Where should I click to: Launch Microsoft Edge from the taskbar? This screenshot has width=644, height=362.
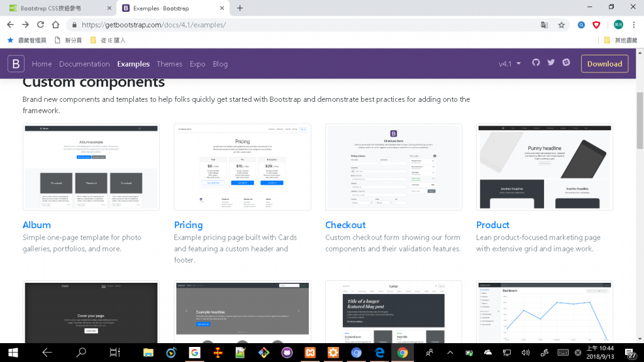(379, 353)
